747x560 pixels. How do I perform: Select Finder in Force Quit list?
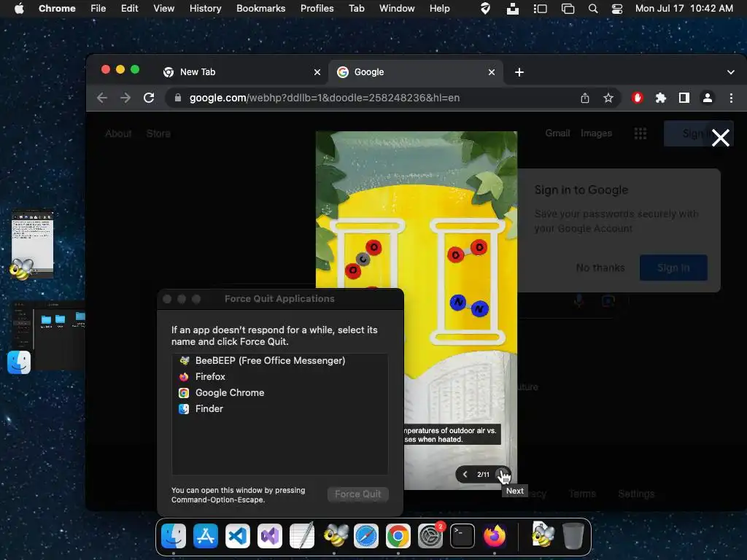tap(279, 408)
